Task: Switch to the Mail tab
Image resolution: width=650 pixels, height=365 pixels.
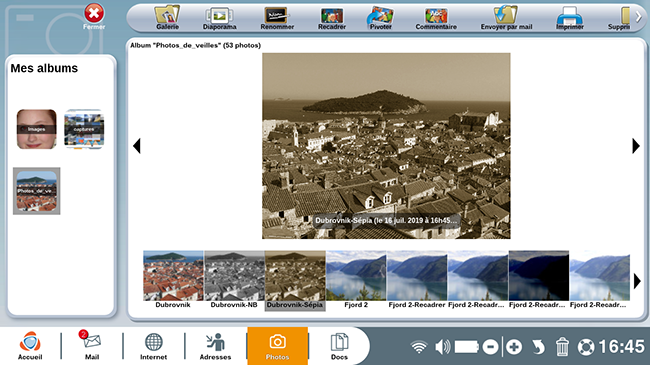Action: [x=92, y=345]
